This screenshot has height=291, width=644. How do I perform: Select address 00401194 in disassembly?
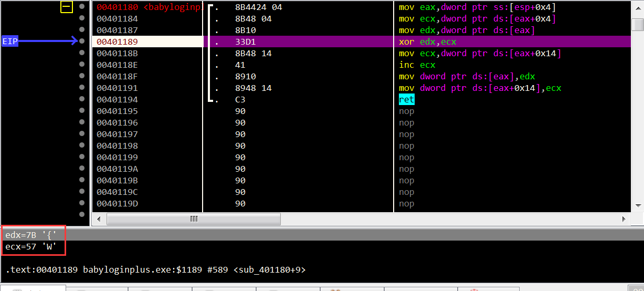pos(117,99)
